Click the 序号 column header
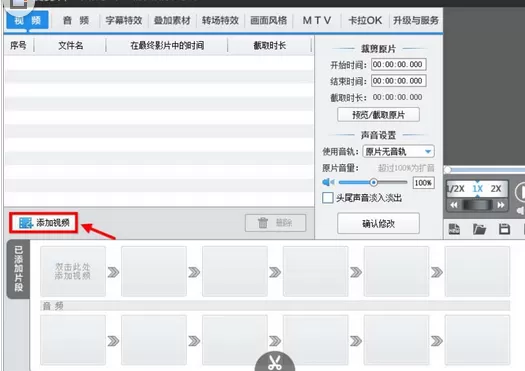 [x=18, y=45]
